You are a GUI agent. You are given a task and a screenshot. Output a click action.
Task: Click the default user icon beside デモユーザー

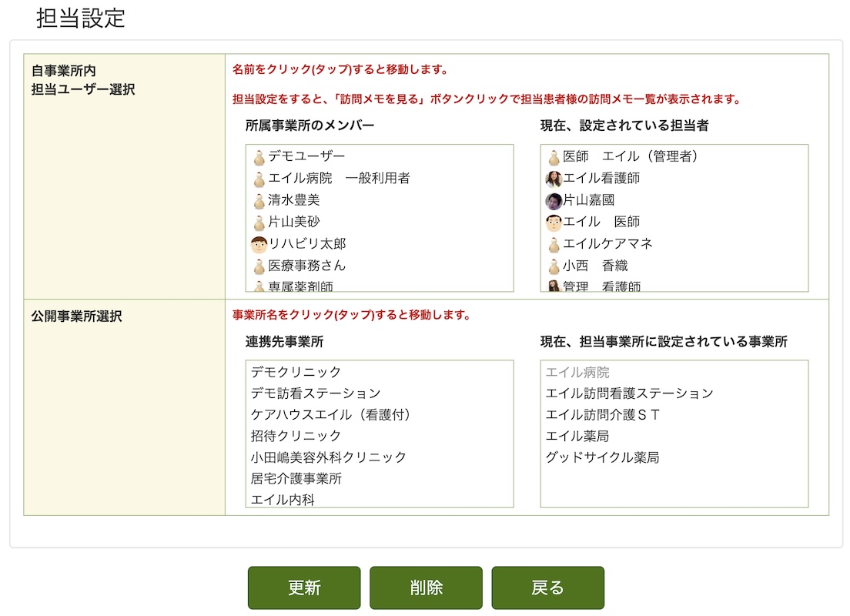[259, 158]
